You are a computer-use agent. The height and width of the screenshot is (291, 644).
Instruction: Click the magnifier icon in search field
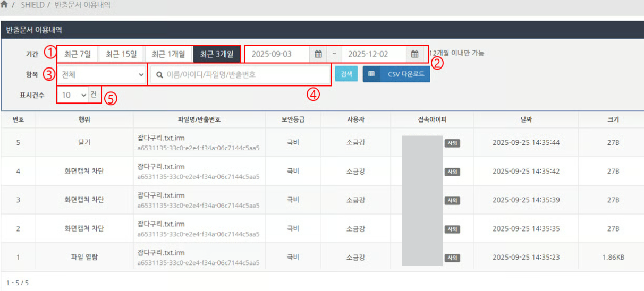click(159, 75)
